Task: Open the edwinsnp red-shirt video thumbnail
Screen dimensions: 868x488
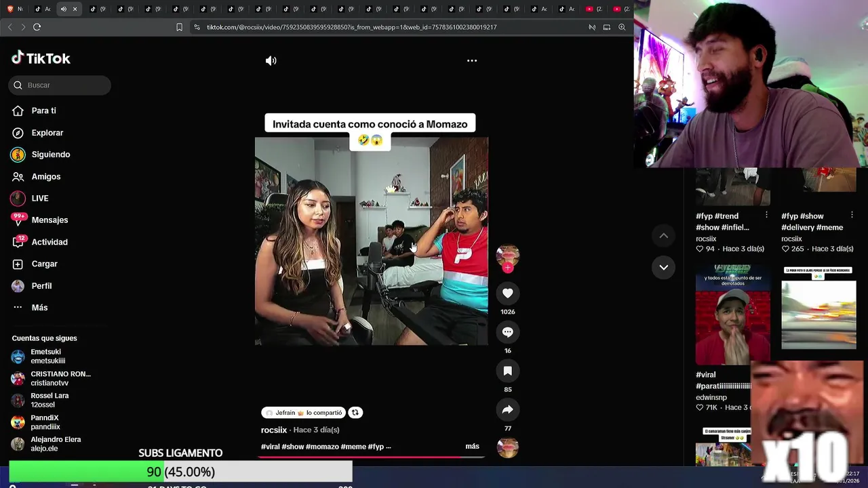Action: [733, 316]
